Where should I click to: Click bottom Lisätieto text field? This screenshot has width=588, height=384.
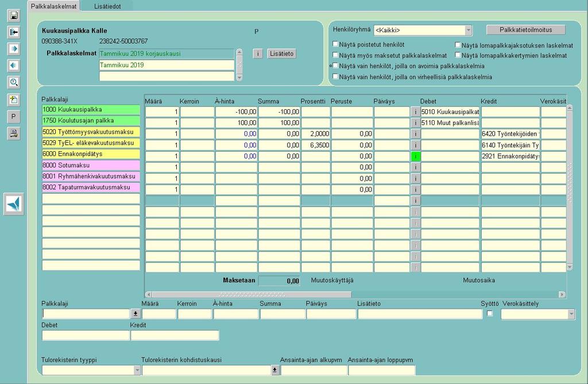pyautogui.click(x=420, y=314)
